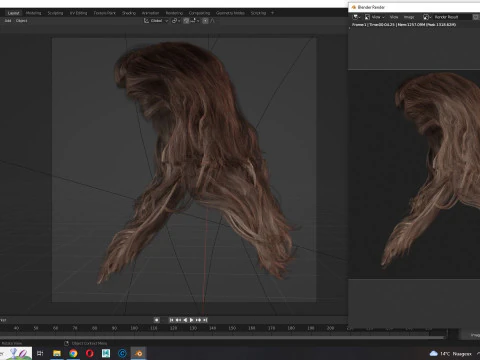Play the animation in reverse
Viewport: 480px width, 360px height.
point(185,320)
